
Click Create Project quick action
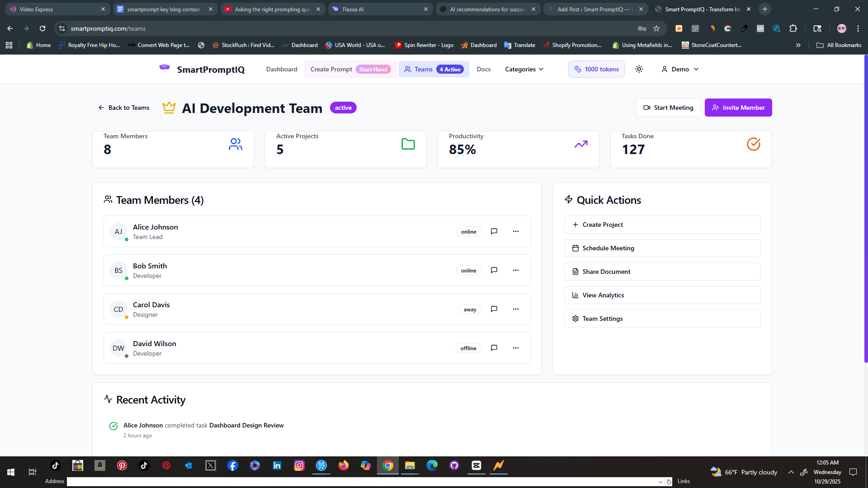(x=662, y=225)
